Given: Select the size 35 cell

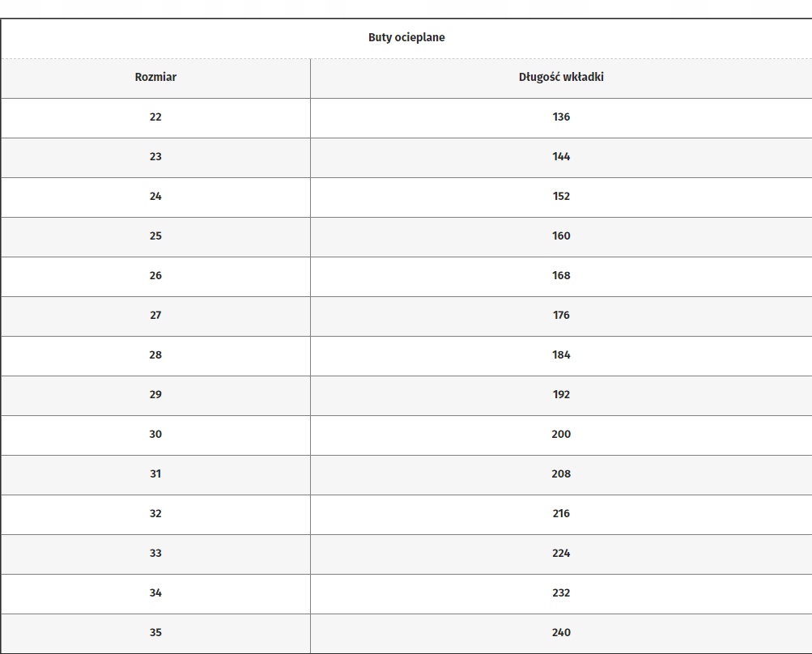Looking at the screenshot, I should 155,633.
